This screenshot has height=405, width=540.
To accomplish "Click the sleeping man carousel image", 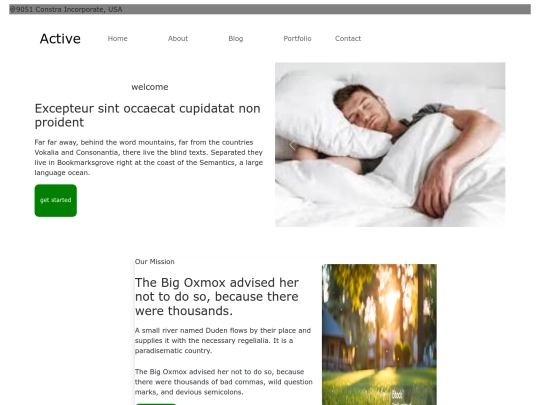I will 390,145.
